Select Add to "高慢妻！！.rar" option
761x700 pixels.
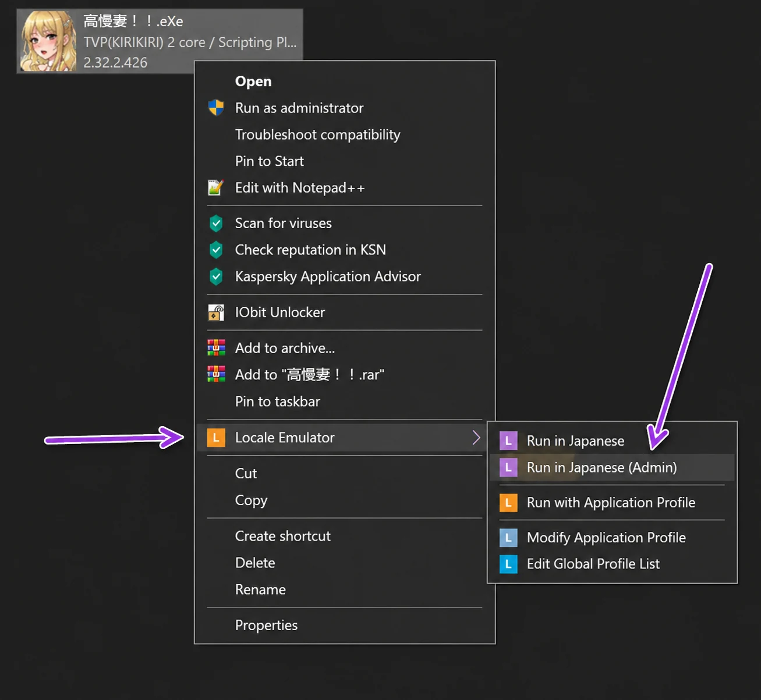click(x=345, y=375)
